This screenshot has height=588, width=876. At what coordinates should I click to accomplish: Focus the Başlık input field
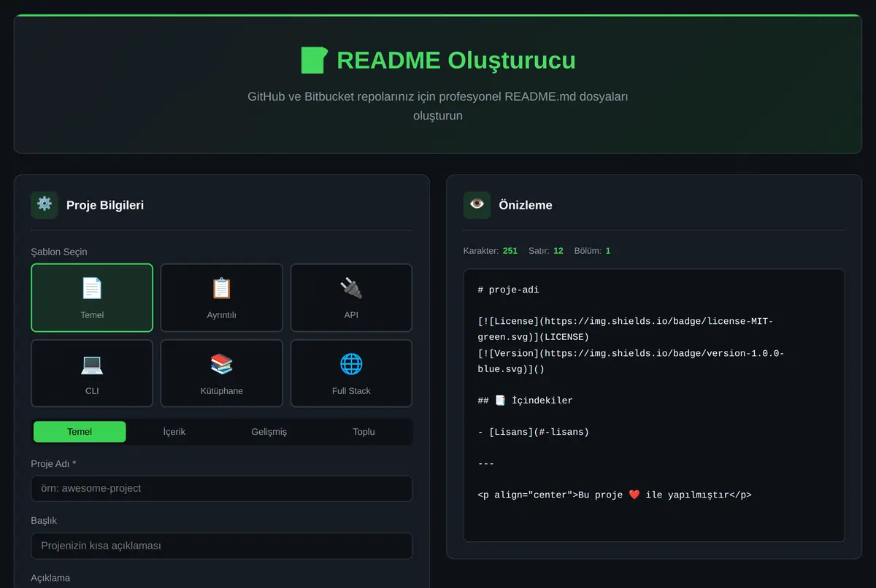click(x=221, y=546)
